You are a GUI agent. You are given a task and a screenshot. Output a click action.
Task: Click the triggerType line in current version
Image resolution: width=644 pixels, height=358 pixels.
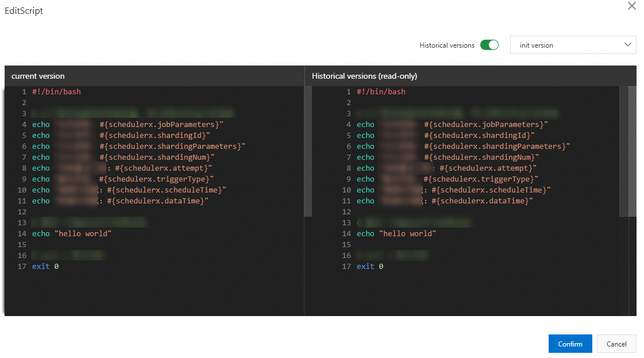click(x=123, y=179)
